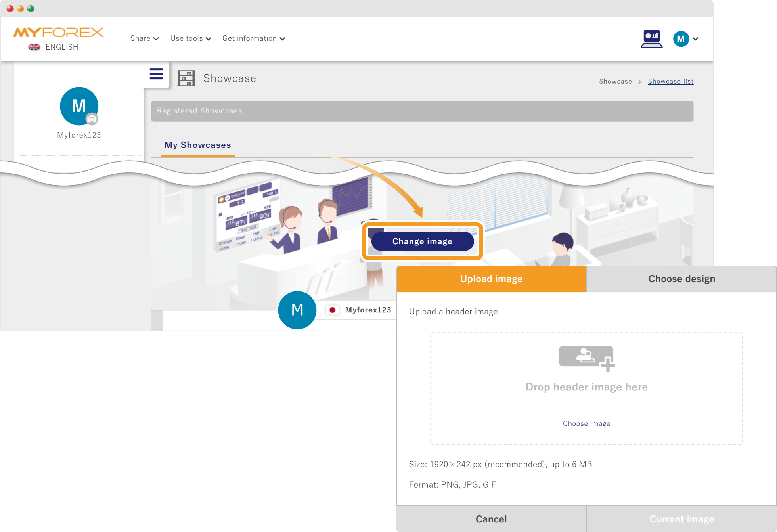Click Cancel in the upload dialog
The height and width of the screenshot is (532, 777).
(491, 519)
